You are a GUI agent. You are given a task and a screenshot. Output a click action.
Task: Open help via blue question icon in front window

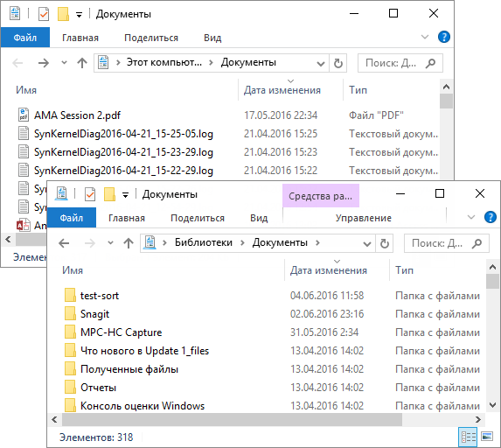coord(491,217)
